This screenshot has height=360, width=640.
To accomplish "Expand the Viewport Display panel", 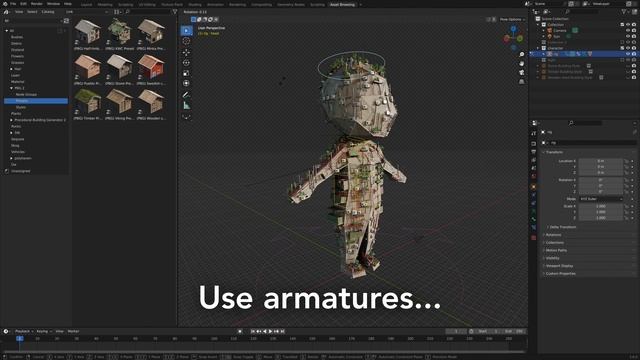I will tap(558, 266).
